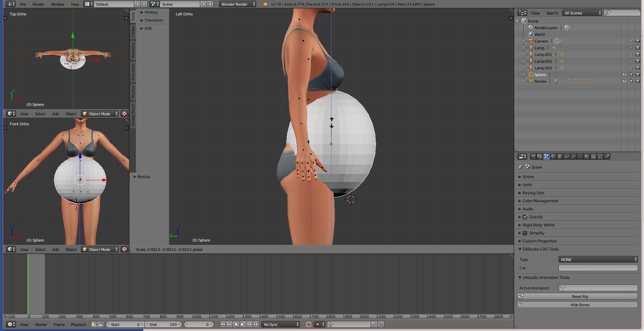The width and height of the screenshot is (644, 331).
Task: Expand the female armature tree node
Action: (524, 81)
